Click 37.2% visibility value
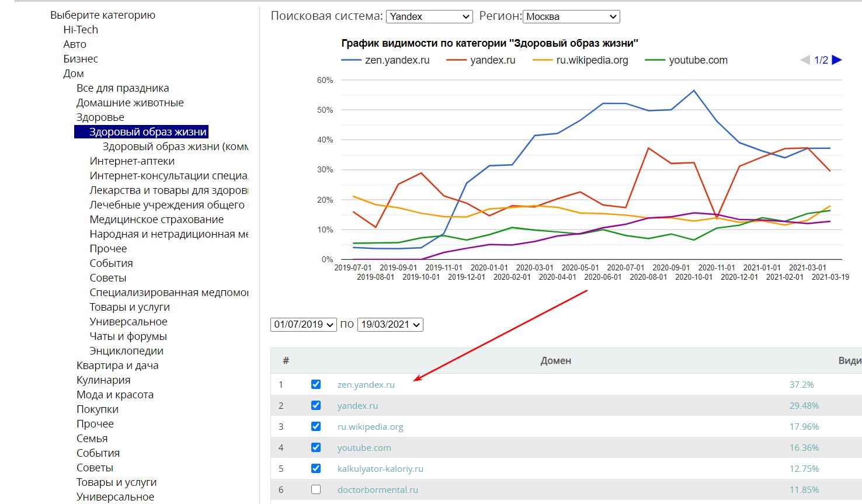Viewport: 862px width, 504px height. click(x=801, y=384)
